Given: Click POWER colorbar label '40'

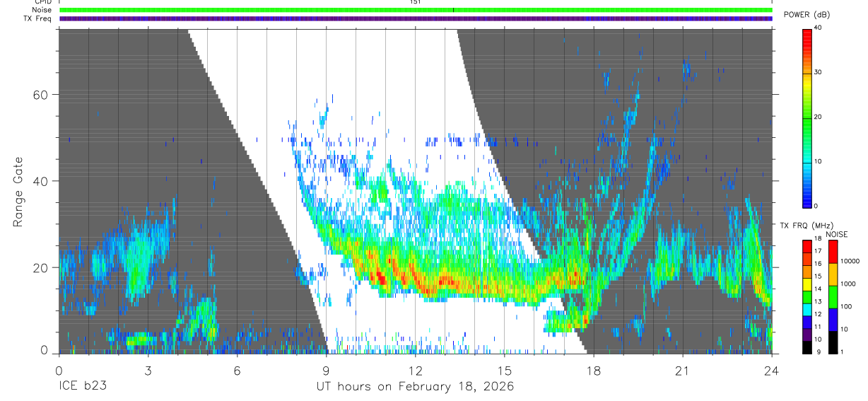Looking at the screenshot, I should [819, 28].
